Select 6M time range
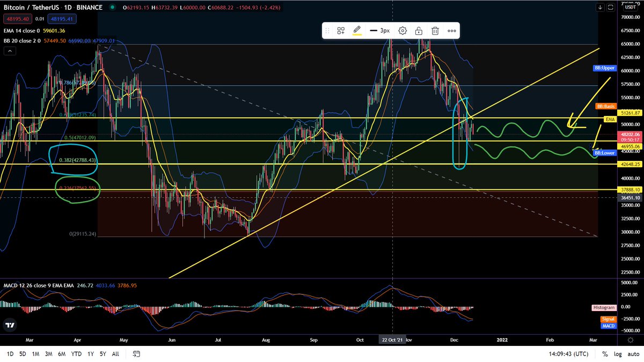This screenshot has height=362, width=644. [x=62, y=354]
